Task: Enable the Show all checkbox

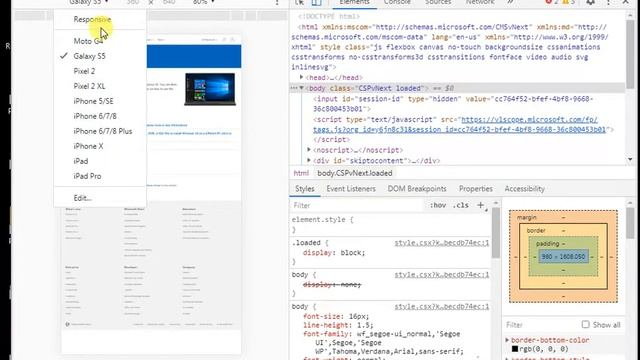Action: [585, 324]
